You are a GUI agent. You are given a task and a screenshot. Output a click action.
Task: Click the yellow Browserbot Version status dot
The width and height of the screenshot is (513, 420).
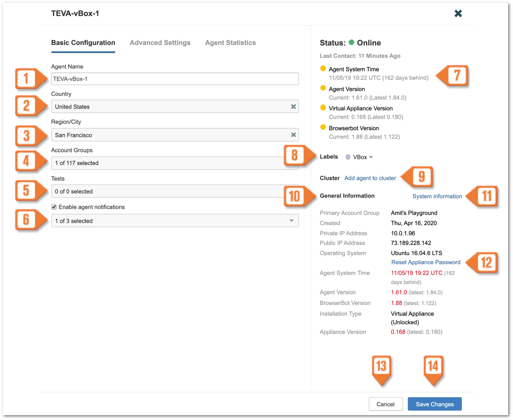click(323, 127)
